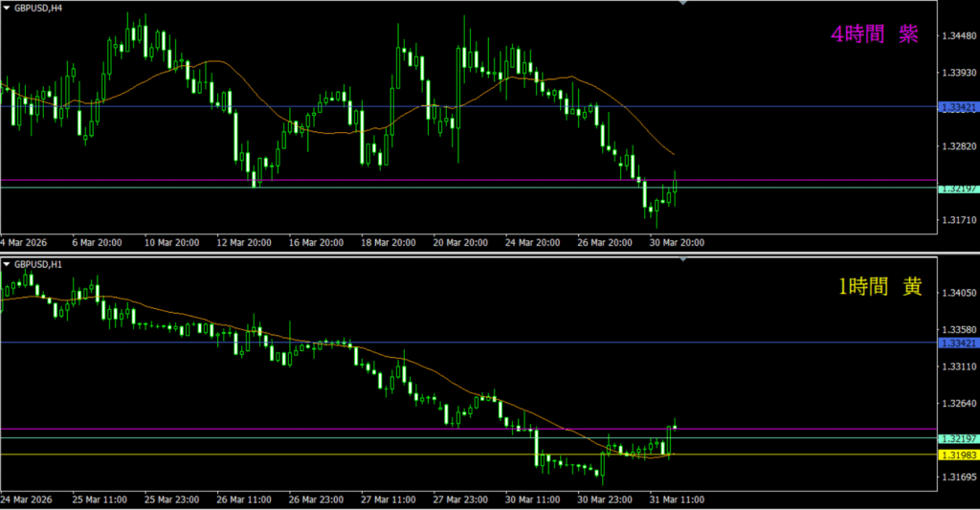
Task: Click the 1.34480 price scale value in H4 chart
Action: (957, 36)
